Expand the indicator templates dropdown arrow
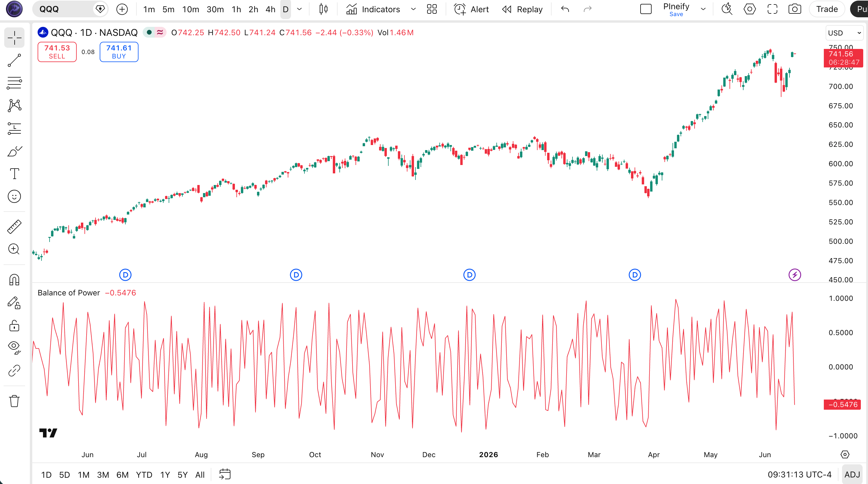The width and height of the screenshot is (868, 484). tap(413, 9)
